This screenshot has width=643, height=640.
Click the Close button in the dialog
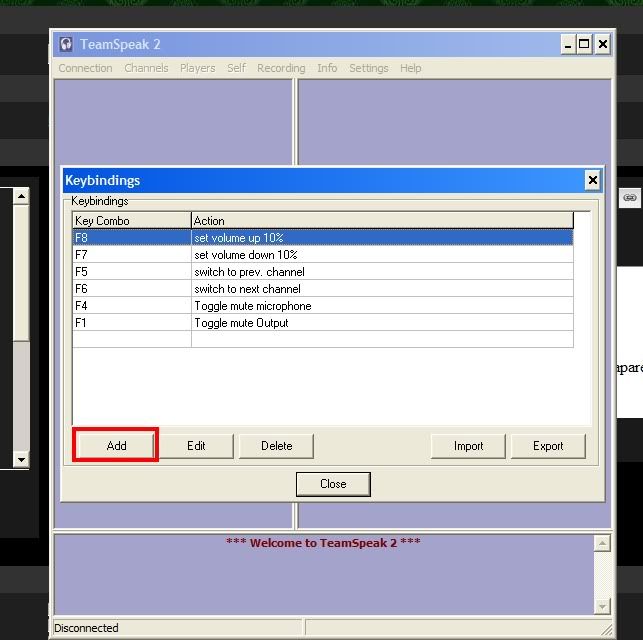pyautogui.click(x=333, y=484)
